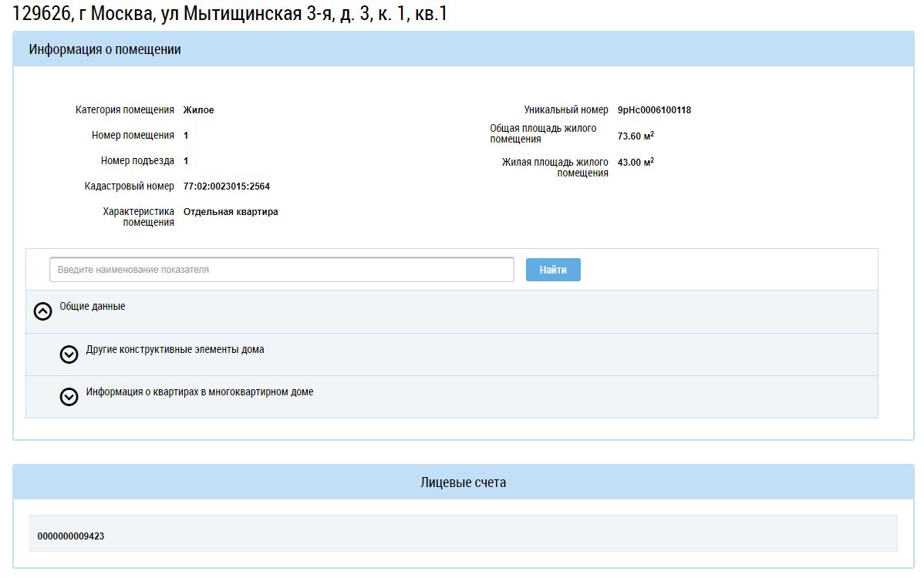Select cadastral number 77:02:0023015:2564 value
924x578 pixels.
[x=226, y=187]
